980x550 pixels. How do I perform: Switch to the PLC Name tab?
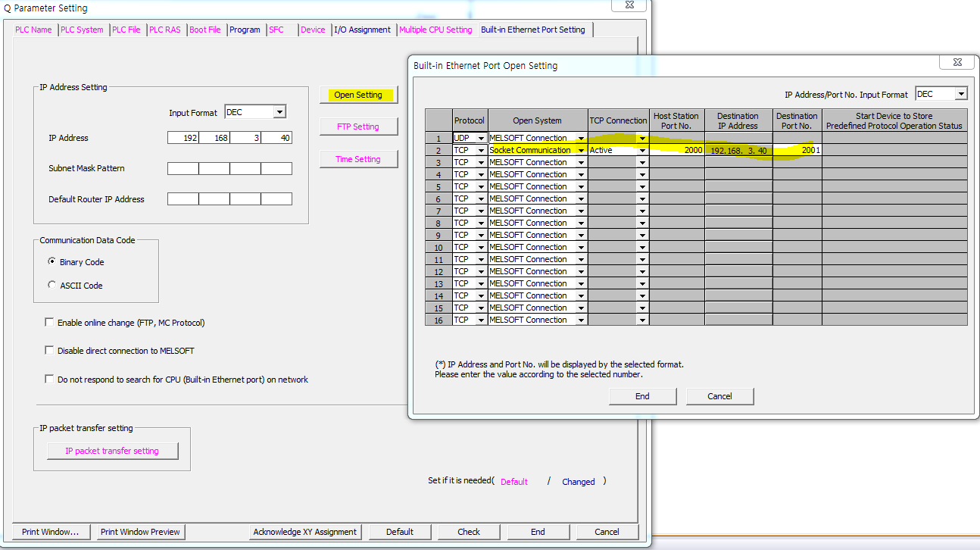[34, 30]
